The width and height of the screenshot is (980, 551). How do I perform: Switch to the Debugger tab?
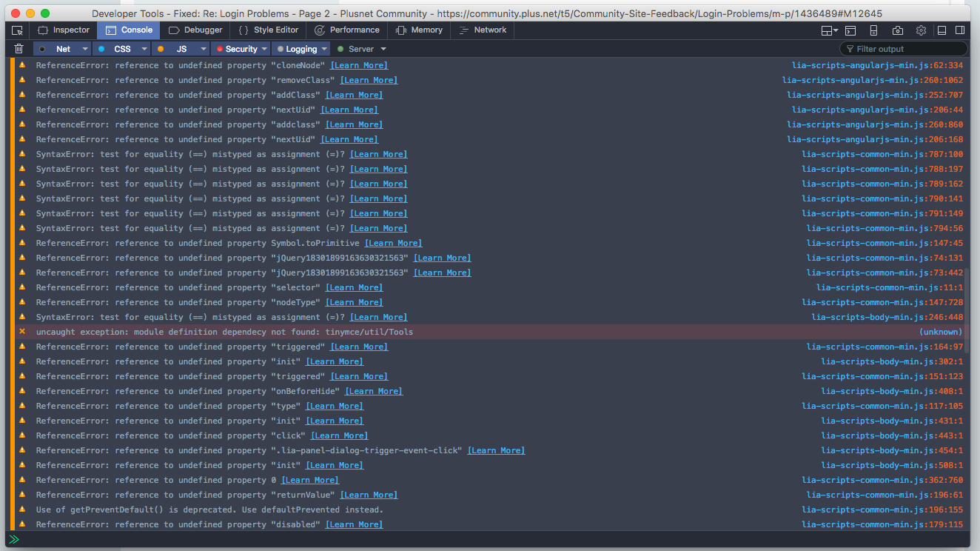[x=195, y=30]
